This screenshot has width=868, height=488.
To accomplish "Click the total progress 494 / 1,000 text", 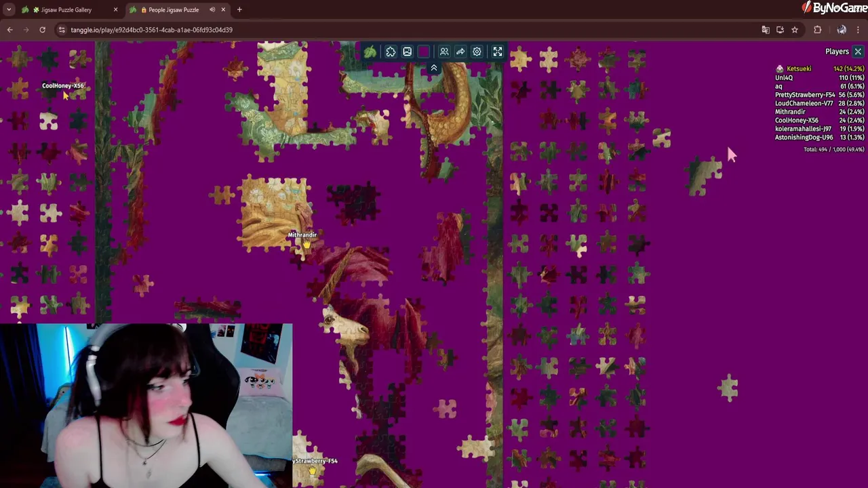I will [x=834, y=149].
